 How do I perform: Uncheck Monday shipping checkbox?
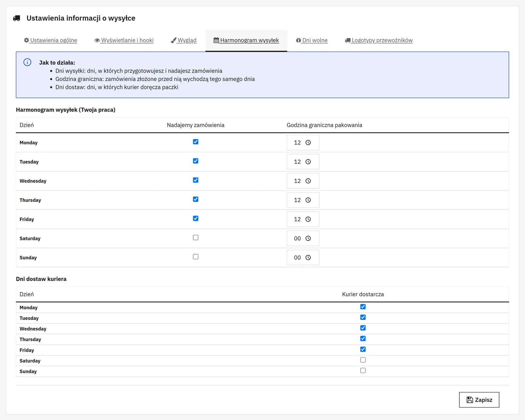[196, 142]
